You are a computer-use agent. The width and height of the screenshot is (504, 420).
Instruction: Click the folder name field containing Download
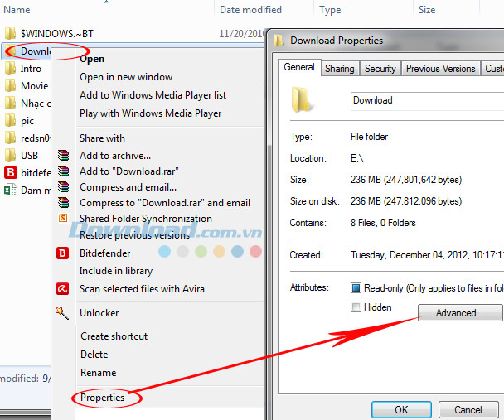click(428, 101)
